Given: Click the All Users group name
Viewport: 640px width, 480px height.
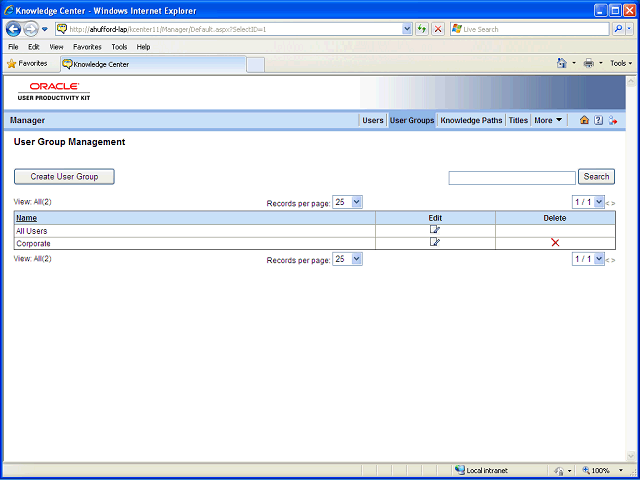Looking at the screenshot, I should [31, 231].
